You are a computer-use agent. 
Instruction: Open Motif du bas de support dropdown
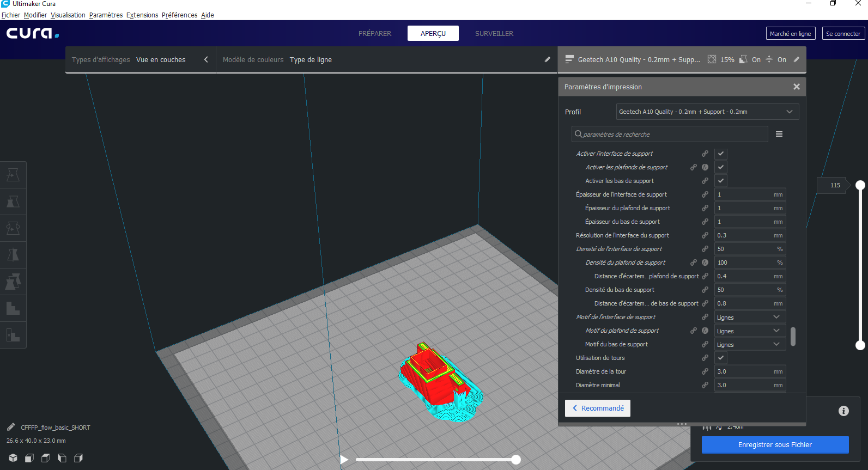tap(750, 344)
